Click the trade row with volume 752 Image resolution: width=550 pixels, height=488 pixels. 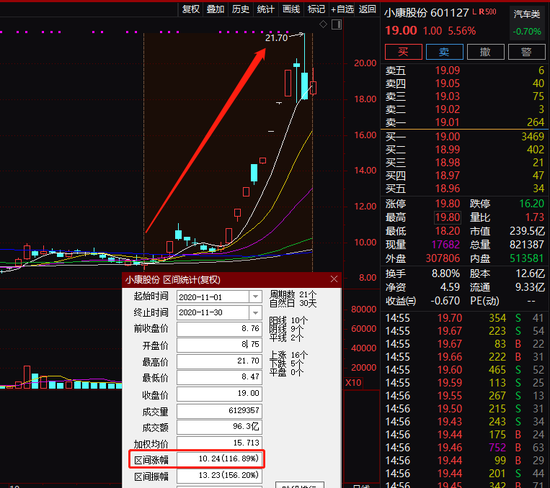click(x=465, y=447)
